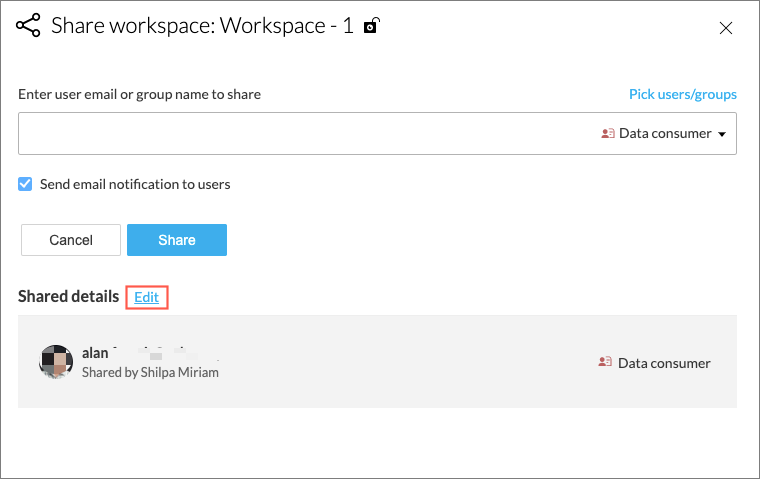Click the dropdown arrow next to Data consumer
The height and width of the screenshot is (479, 760).
pyautogui.click(x=722, y=134)
